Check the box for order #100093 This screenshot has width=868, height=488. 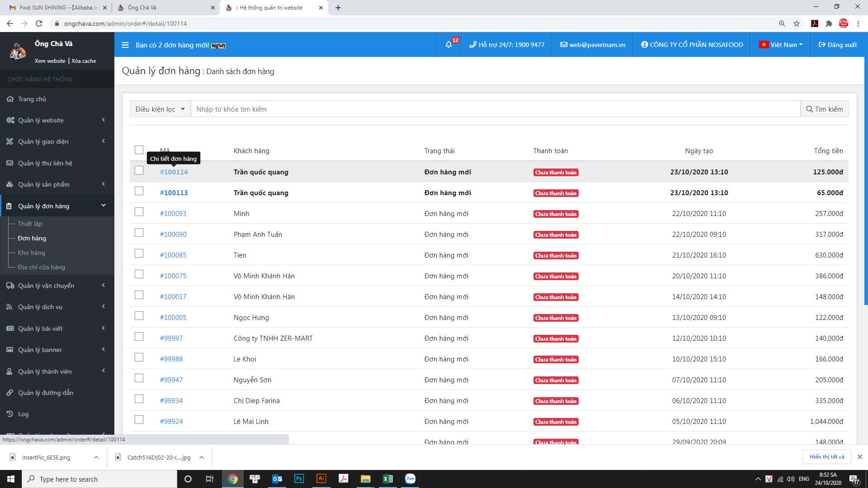coord(139,212)
